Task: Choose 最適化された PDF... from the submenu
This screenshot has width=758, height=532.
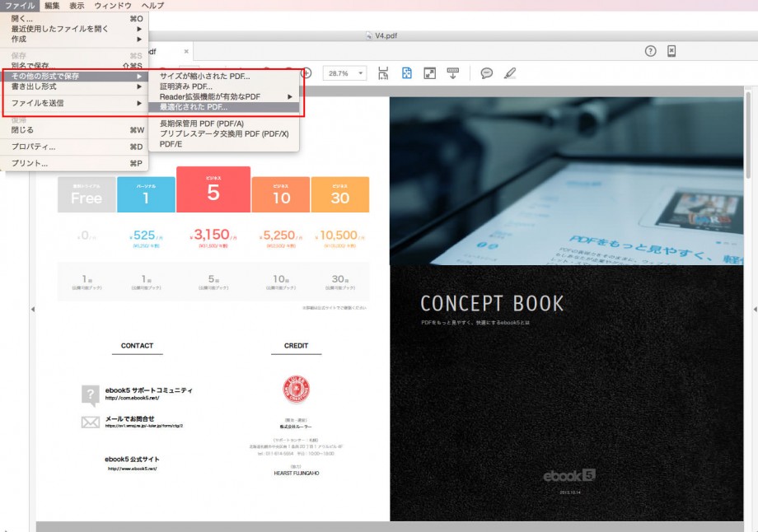Action: [x=194, y=107]
